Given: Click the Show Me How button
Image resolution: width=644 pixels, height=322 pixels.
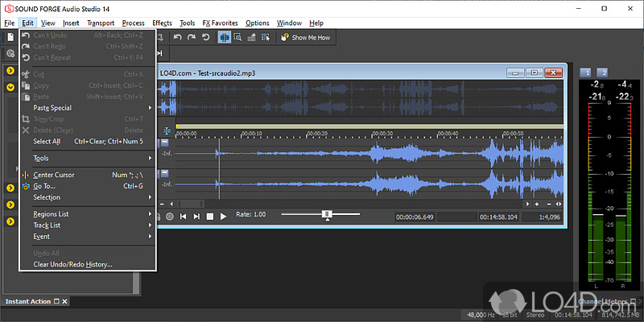Looking at the screenshot, I should (305, 37).
